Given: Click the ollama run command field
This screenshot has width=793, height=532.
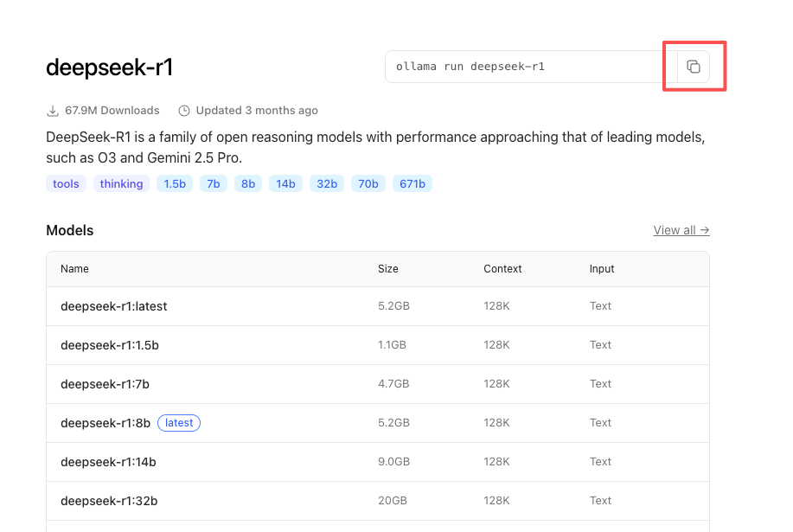Looking at the screenshot, I should tap(530, 67).
